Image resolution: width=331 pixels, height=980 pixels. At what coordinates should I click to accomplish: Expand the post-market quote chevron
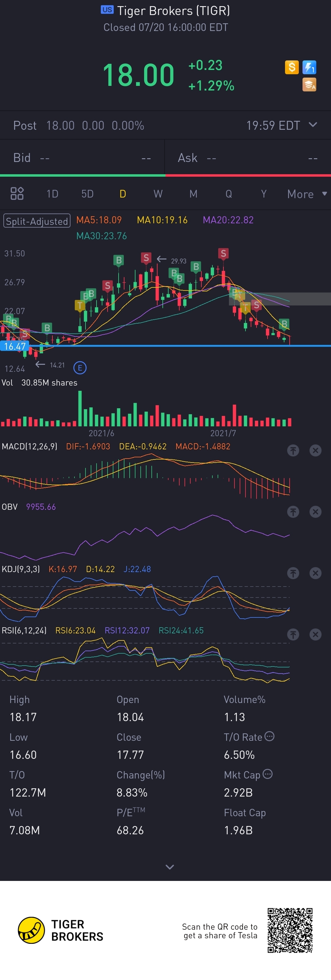(x=313, y=125)
